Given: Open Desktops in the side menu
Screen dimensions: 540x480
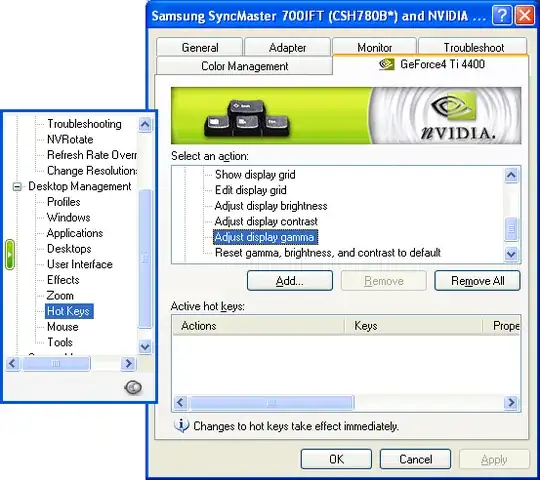Looking at the screenshot, I should point(69,249).
